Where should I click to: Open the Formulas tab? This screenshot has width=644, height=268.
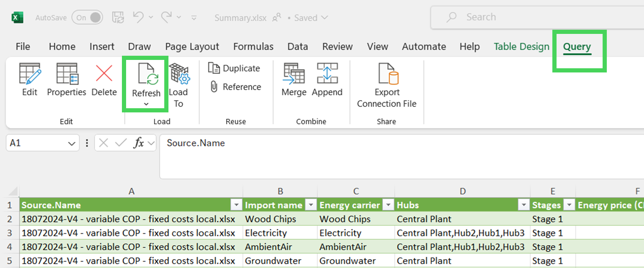pos(253,46)
